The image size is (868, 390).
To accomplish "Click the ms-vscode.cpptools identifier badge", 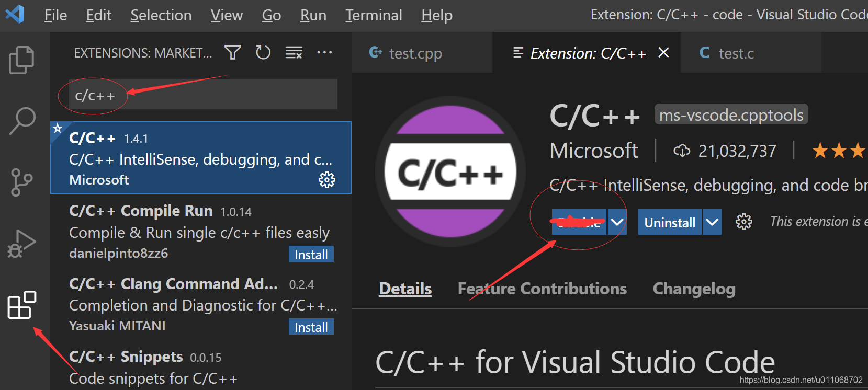I will (x=731, y=114).
